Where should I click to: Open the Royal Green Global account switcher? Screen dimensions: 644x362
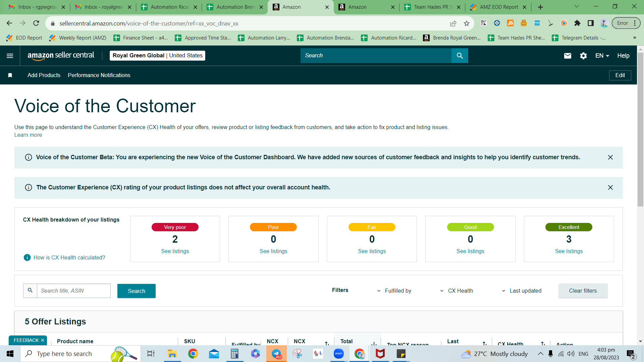[157, 56]
